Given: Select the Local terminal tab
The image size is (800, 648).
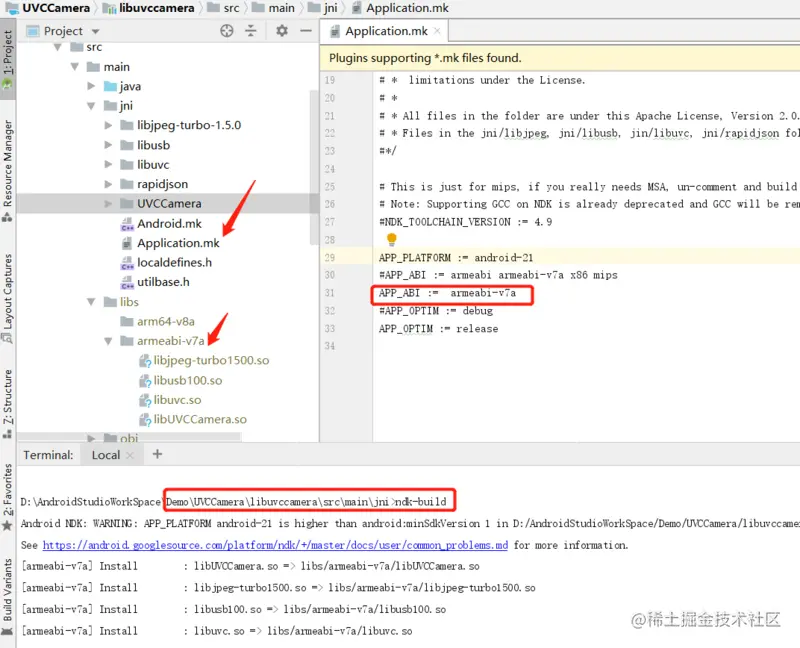Looking at the screenshot, I should [x=106, y=455].
